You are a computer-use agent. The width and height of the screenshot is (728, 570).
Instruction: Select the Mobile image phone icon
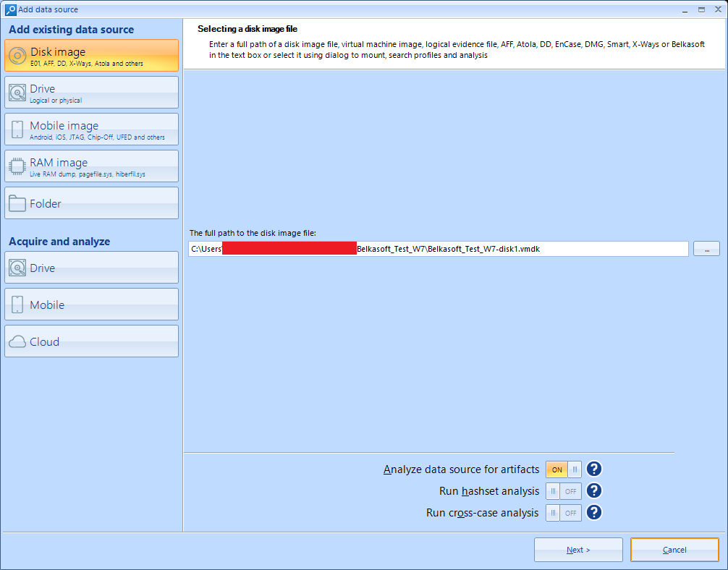[x=17, y=129]
